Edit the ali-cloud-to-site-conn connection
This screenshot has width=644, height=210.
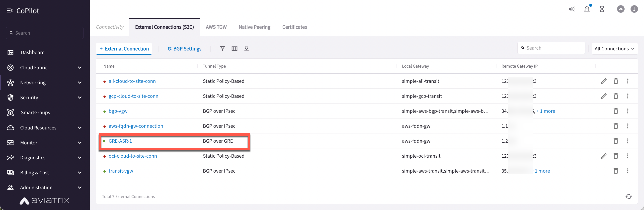coord(603,81)
